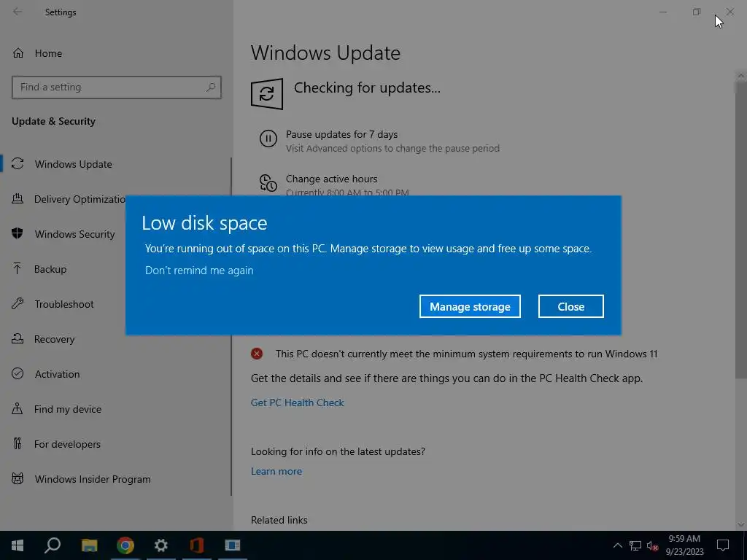The height and width of the screenshot is (560, 747).
Task: Go to Settings Home
Action: [x=48, y=53]
